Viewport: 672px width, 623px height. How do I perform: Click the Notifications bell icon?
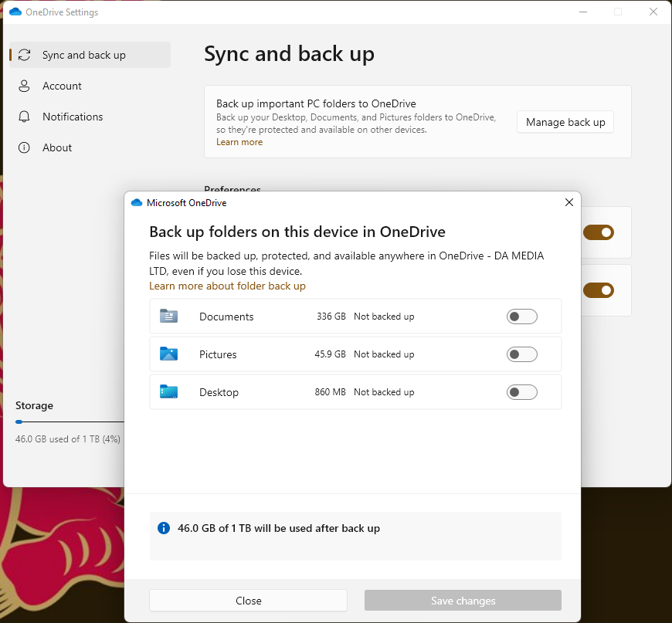25,117
